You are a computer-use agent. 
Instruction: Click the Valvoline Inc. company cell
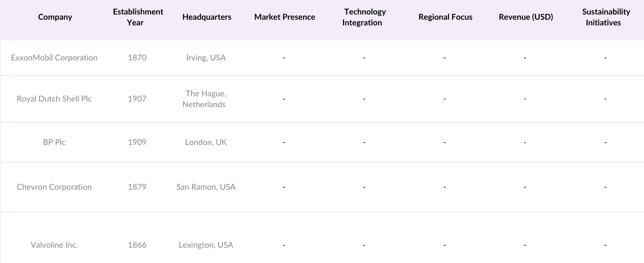click(x=54, y=245)
